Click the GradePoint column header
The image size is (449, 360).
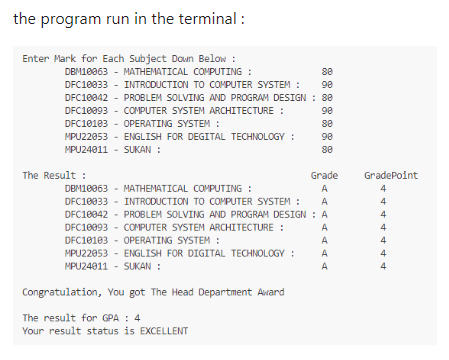tap(391, 175)
